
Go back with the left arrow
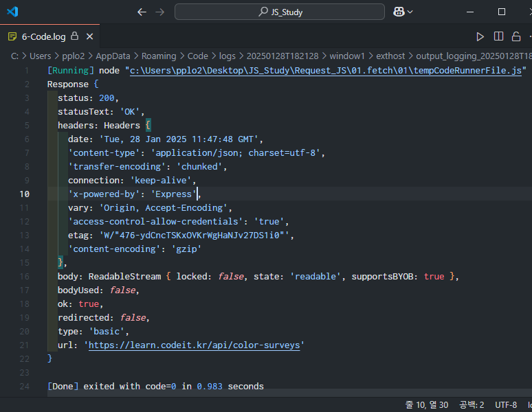(x=142, y=12)
